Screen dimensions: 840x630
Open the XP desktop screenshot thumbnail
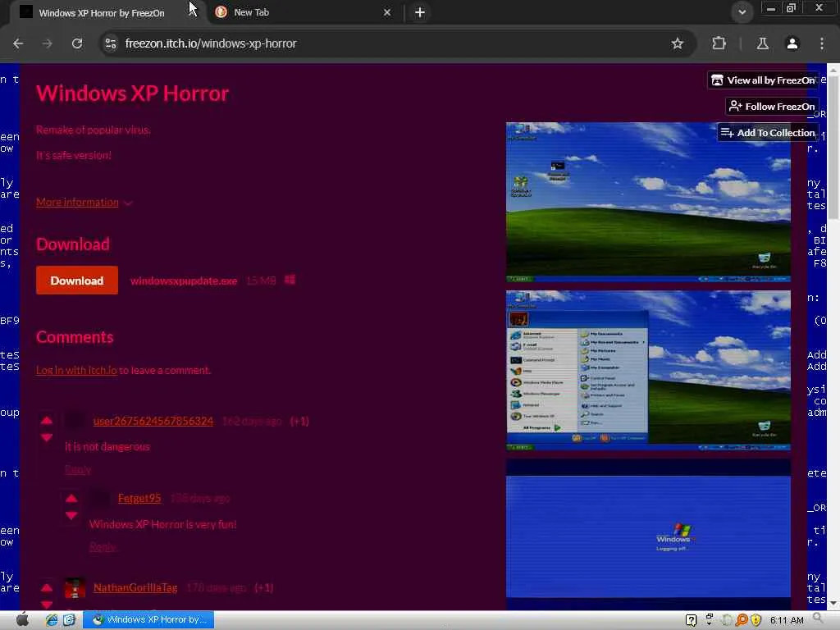coord(648,203)
